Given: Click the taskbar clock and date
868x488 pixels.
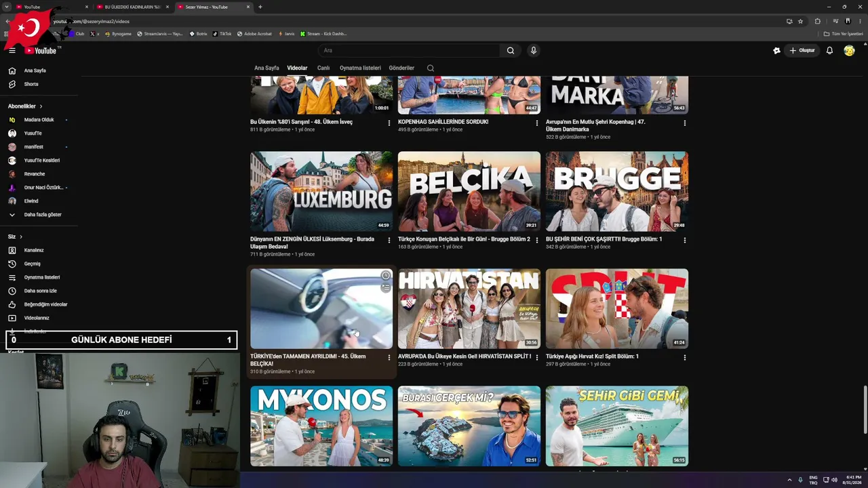Looking at the screenshot, I should click(852, 480).
